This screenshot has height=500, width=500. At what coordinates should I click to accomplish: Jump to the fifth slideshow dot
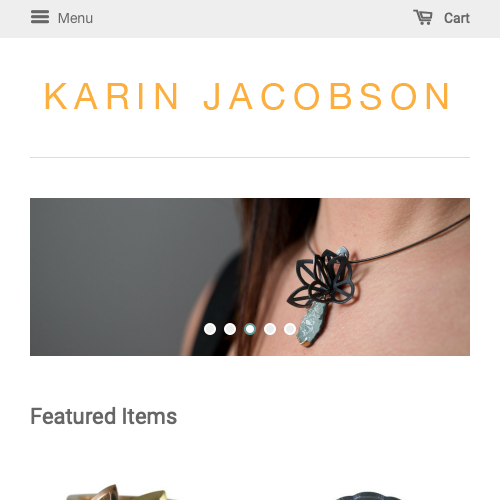coord(290,329)
